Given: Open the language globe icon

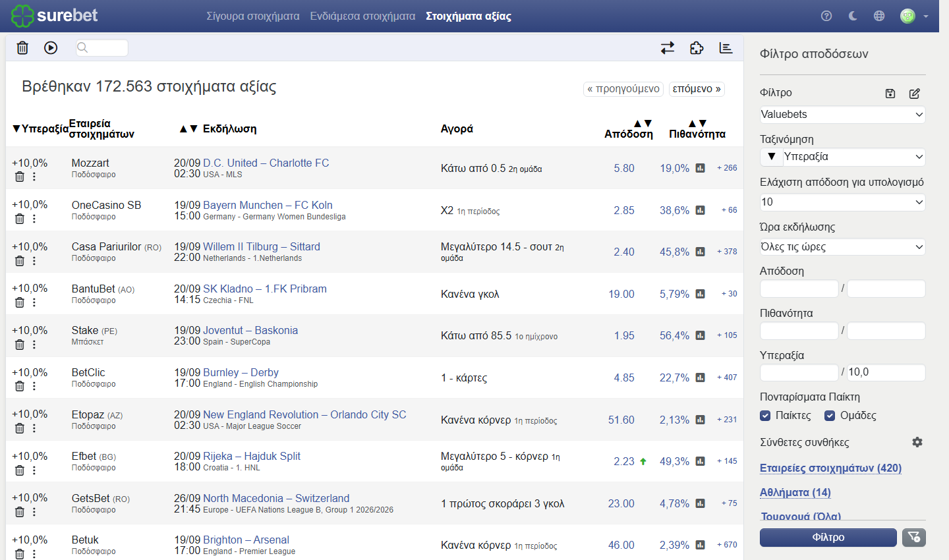Looking at the screenshot, I should pyautogui.click(x=879, y=16).
